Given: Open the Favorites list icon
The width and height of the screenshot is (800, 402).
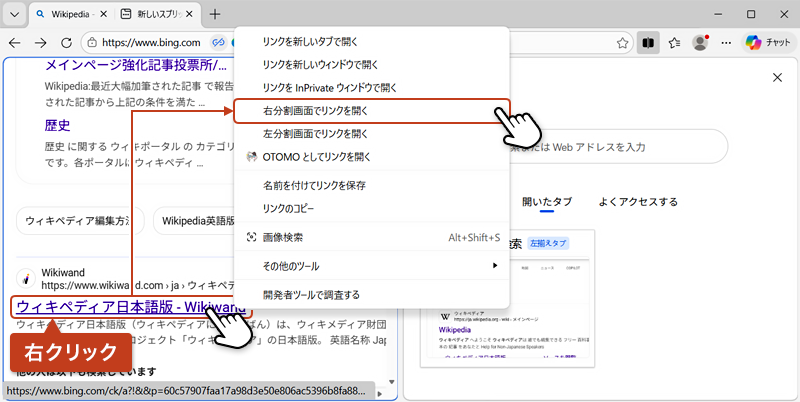Looking at the screenshot, I should pos(675,43).
